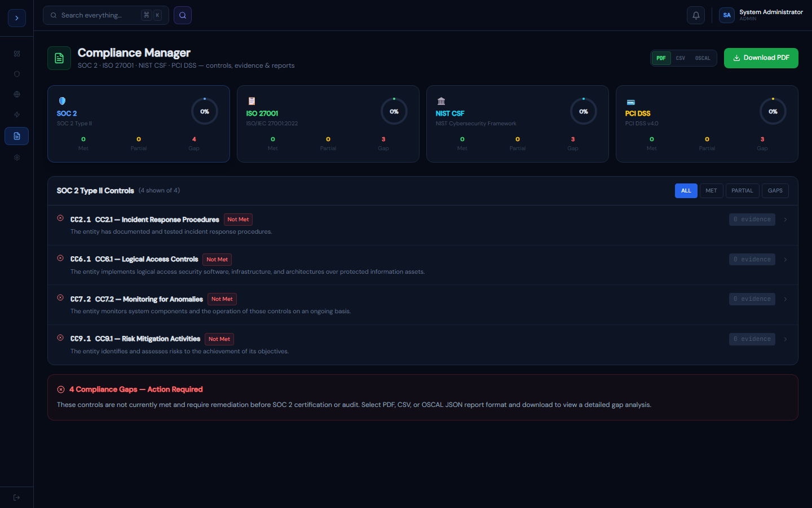Image resolution: width=812 pixels, height=508 pixels.
Task: Open the compliance document icon in sidebar
Action: click(17, 136)
